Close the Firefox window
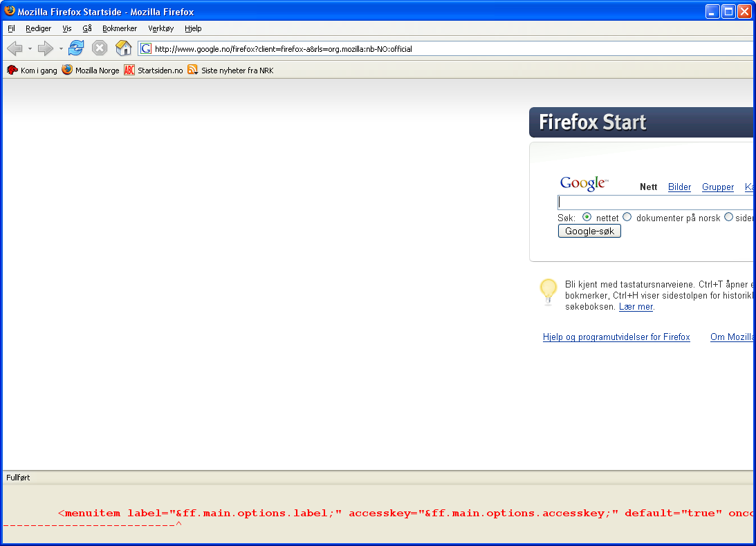756x546 pixels. (745, 12)
